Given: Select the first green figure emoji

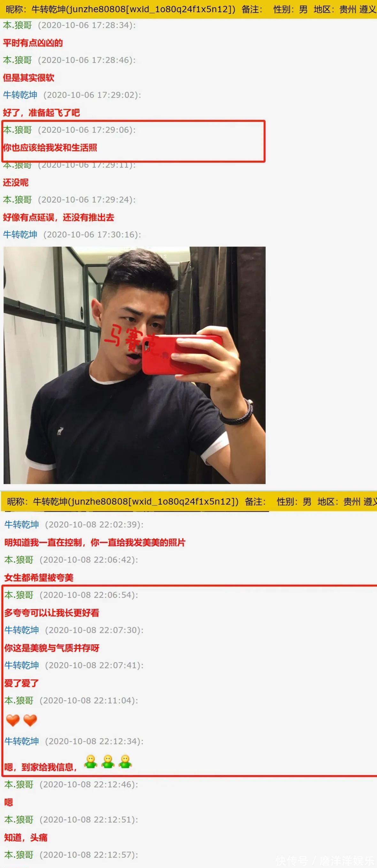Looking at the screenshot, I should (90, 762).
